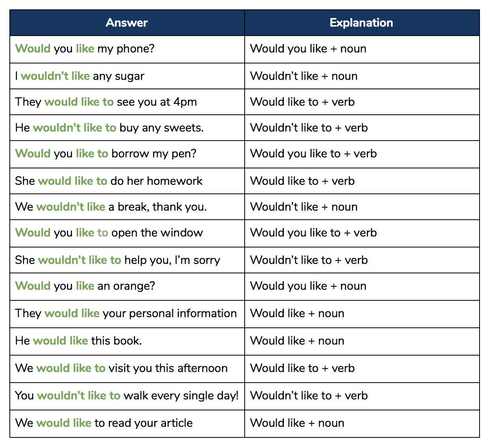Click first 'Would you like + noon' explanation cell

coord(362,49)
